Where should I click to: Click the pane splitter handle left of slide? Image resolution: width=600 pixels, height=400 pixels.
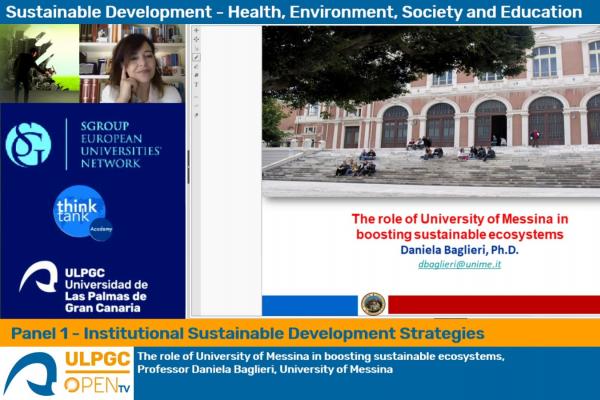pyautogui.click(x=188, y=167)
